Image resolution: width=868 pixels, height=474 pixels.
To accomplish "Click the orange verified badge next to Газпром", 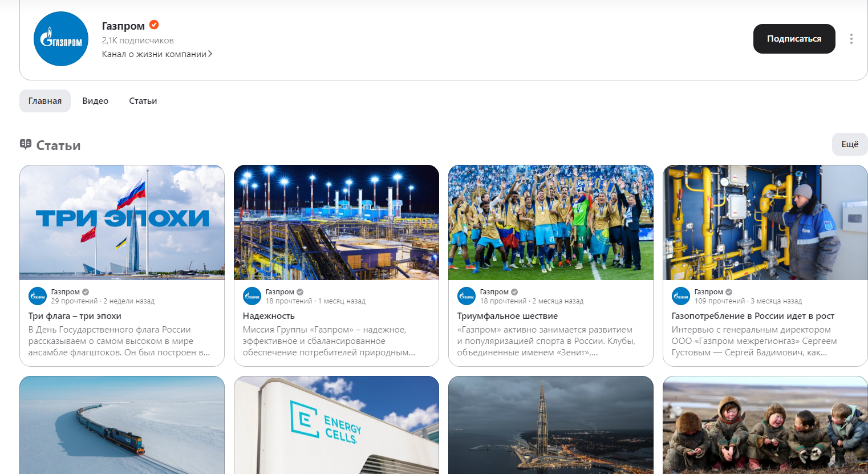I will click(154, 25).
